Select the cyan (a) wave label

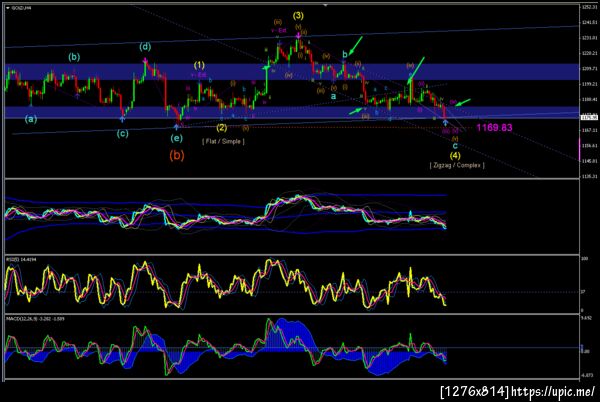click(31, 119)
